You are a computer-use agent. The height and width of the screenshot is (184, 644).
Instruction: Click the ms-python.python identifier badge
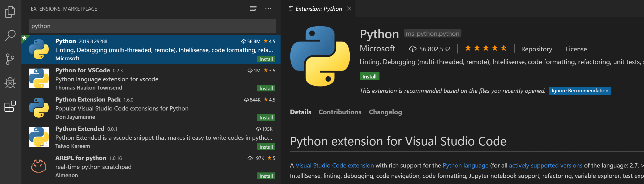432,33
